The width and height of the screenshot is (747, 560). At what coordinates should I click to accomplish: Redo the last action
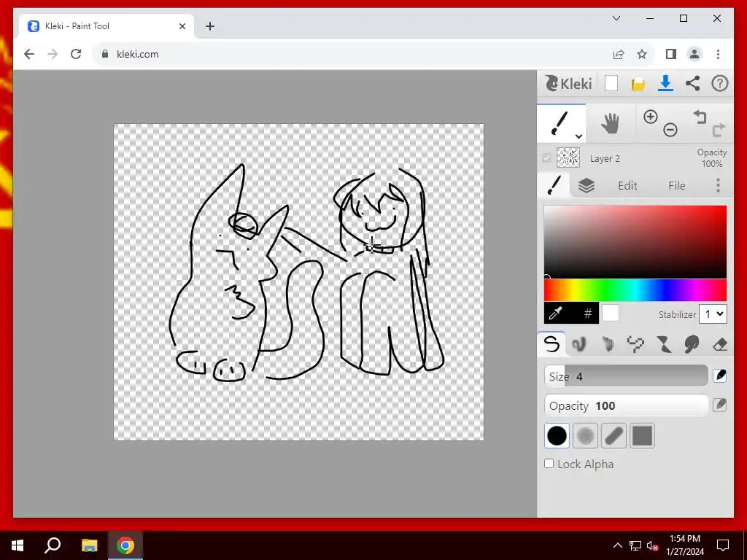(719, 130)
